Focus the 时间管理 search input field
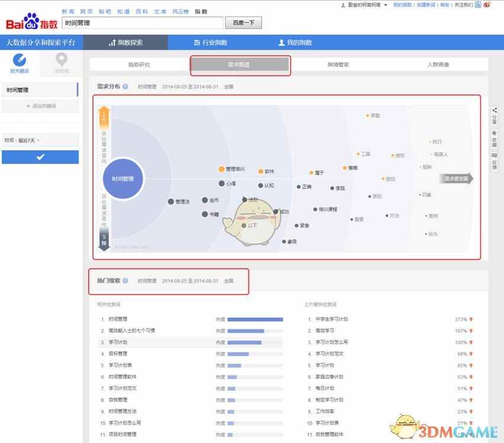The height and width of the screenshot is (443, 504). [x=142, y=23]
